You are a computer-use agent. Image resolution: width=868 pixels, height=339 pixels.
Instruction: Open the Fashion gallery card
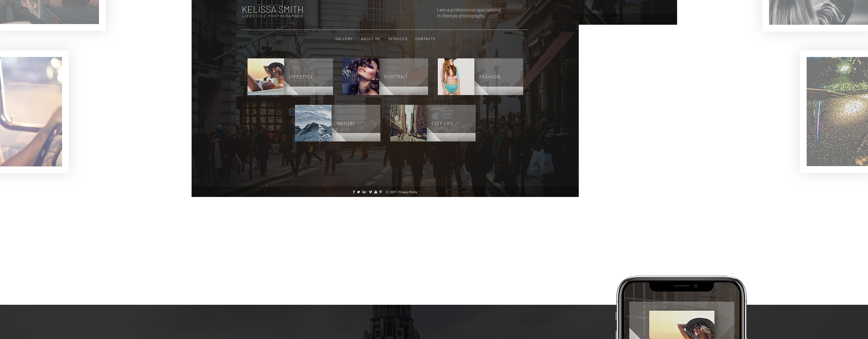click(x=480, y=77)
